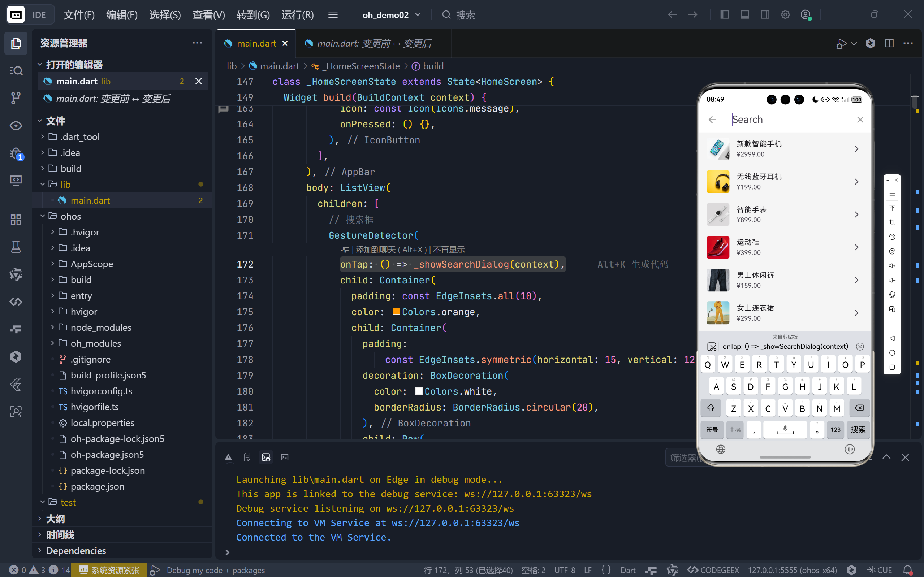Click the debug console icon in bottom panel
Viewport: 924px width, 577px height.
click(266, 457)
